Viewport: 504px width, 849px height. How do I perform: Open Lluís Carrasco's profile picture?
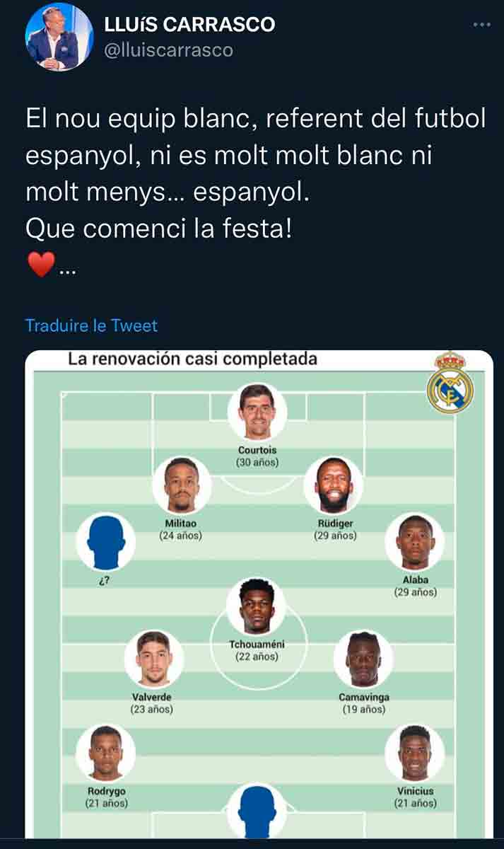tap(59, 37)
